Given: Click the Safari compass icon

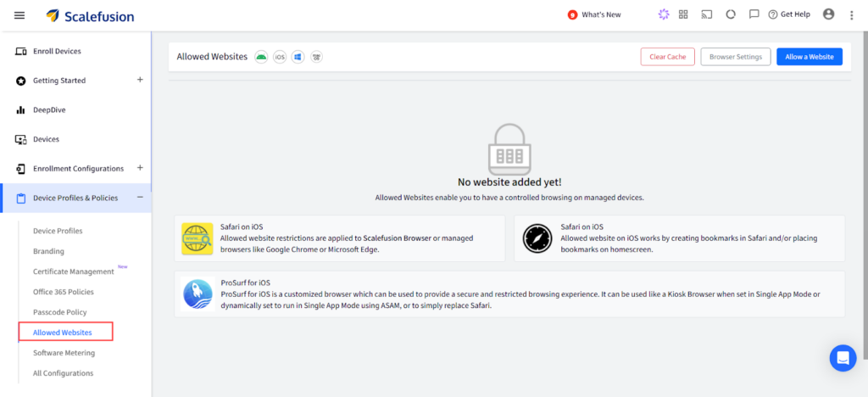Looking at the screenshot, I should point(538,238).
